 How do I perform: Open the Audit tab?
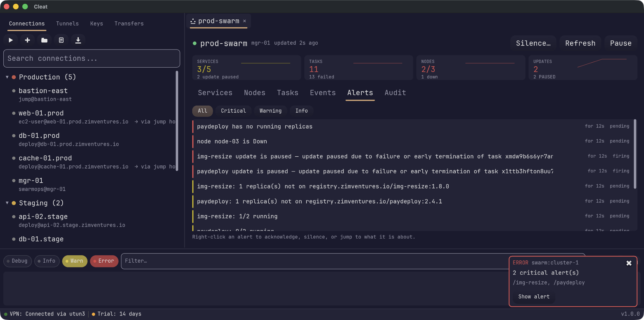395,93
